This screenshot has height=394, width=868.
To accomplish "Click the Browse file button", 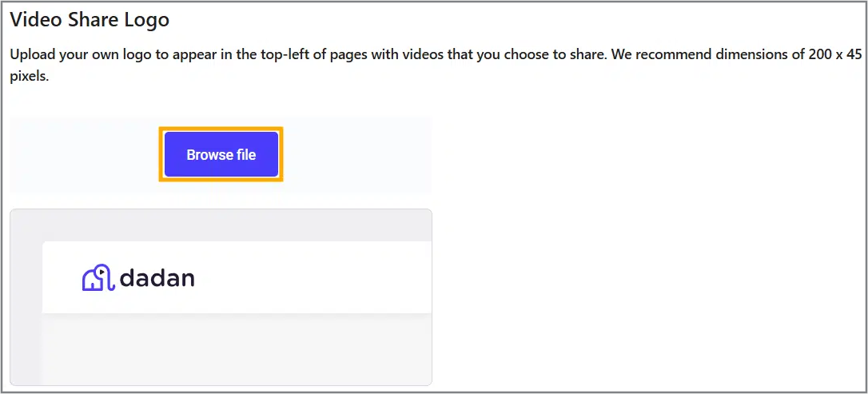I will [x=221, y=154].
